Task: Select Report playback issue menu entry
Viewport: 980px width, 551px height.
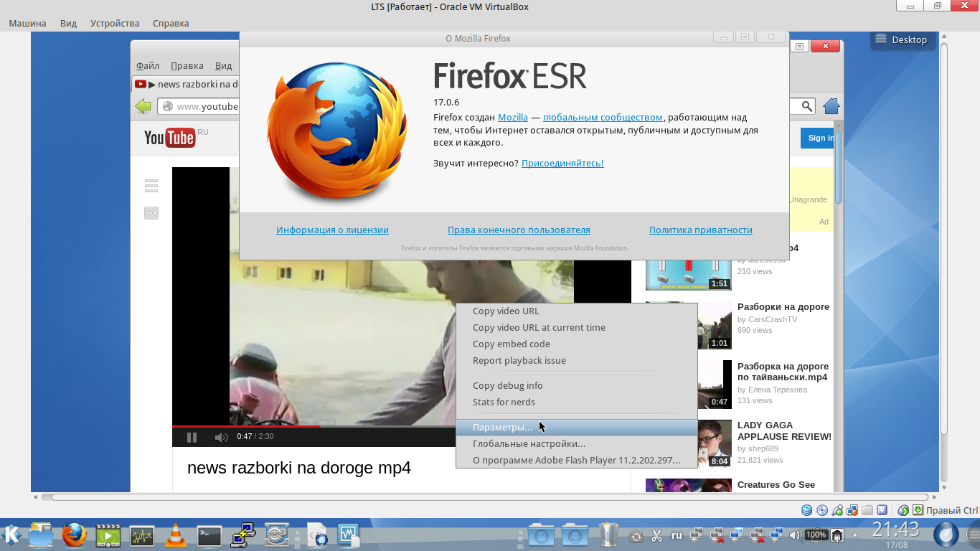Action: (x=577, y=360)
